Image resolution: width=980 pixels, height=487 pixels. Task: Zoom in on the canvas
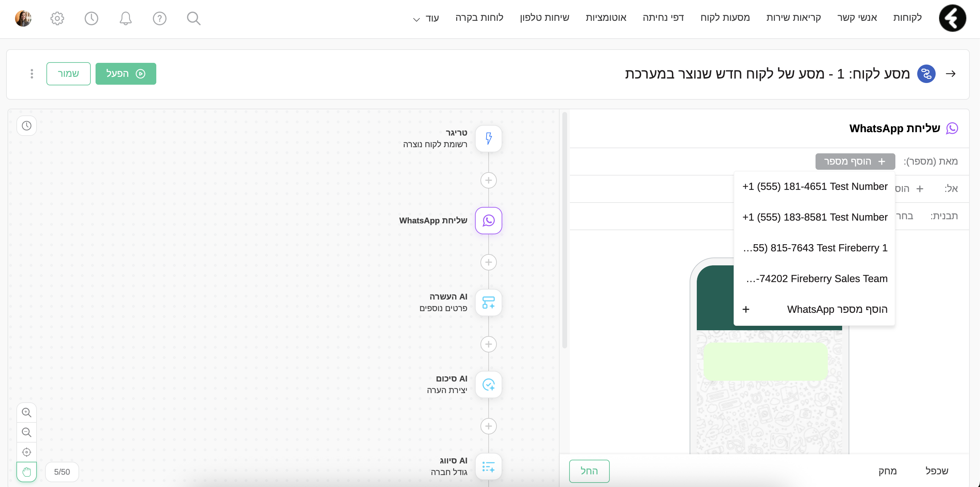(26, 412)
